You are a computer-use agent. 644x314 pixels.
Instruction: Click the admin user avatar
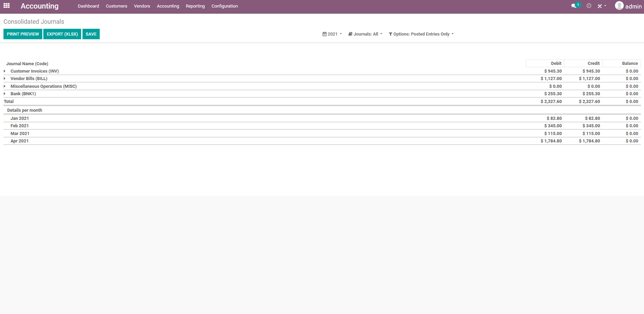[619, 6]
